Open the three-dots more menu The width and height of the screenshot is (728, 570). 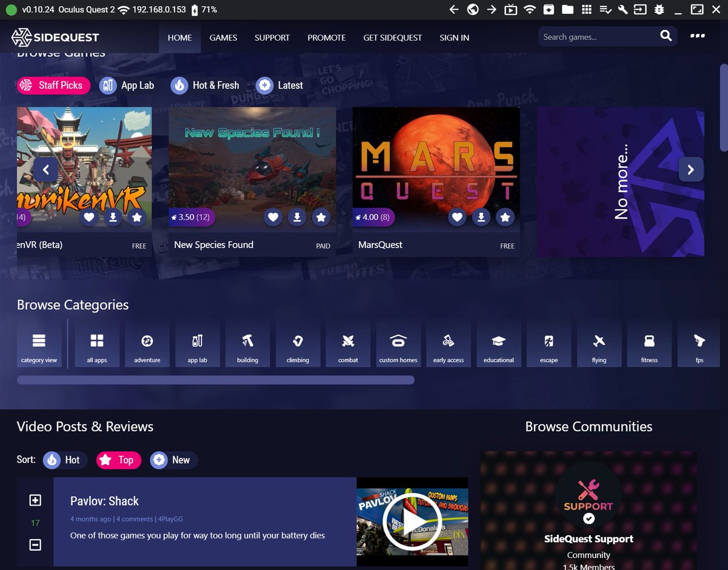pyautogui.click(x=698, y=36)
